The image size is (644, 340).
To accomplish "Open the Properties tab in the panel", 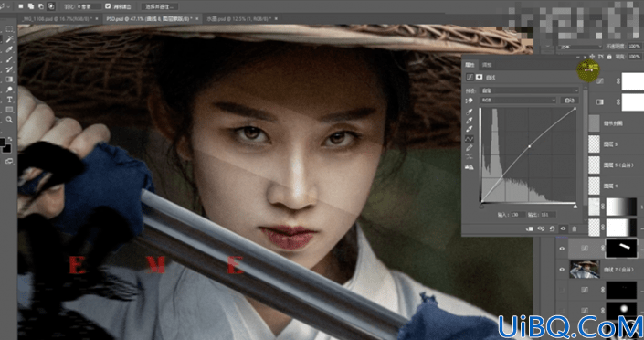I will 470,65.
